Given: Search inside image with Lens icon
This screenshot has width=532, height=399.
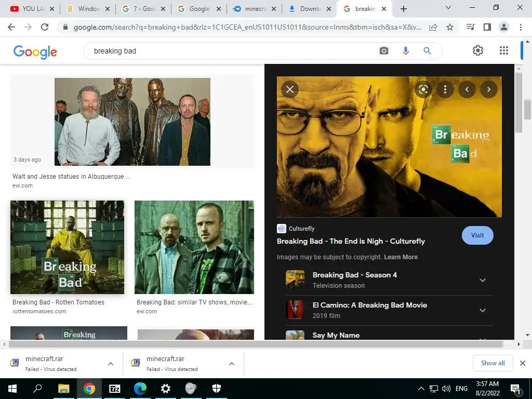Looking at the screenshot, I should [423, 89].
